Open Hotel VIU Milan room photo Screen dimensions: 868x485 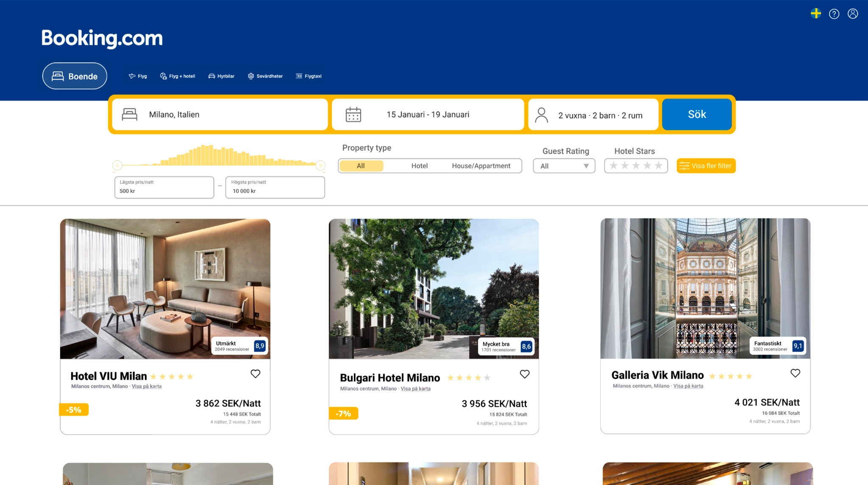click(165, 289)
